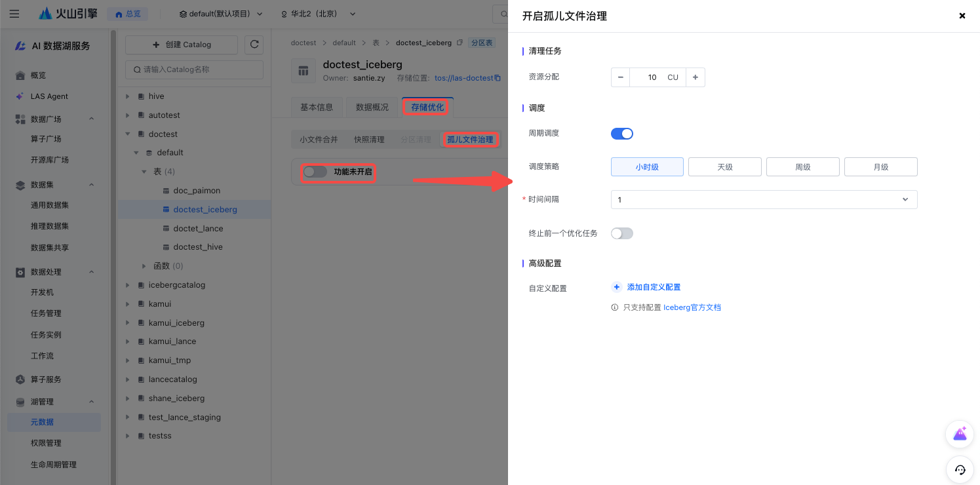Screen dimensions: 980x485
Task: Open the default(默认项目) project dropdown
Action: pos(221,14)
